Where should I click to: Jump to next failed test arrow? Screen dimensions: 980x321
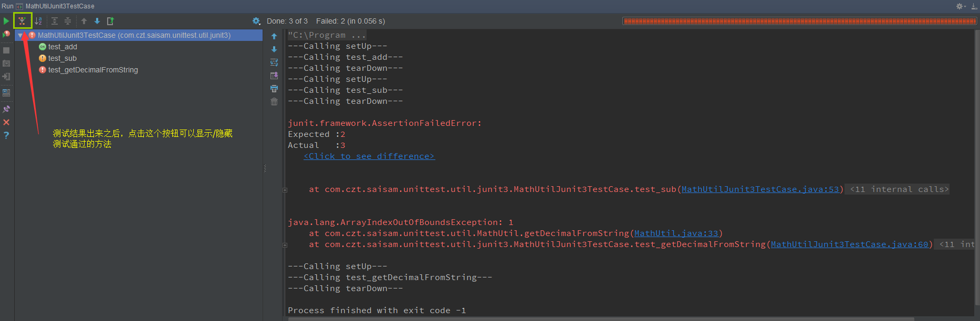[97, 21]
